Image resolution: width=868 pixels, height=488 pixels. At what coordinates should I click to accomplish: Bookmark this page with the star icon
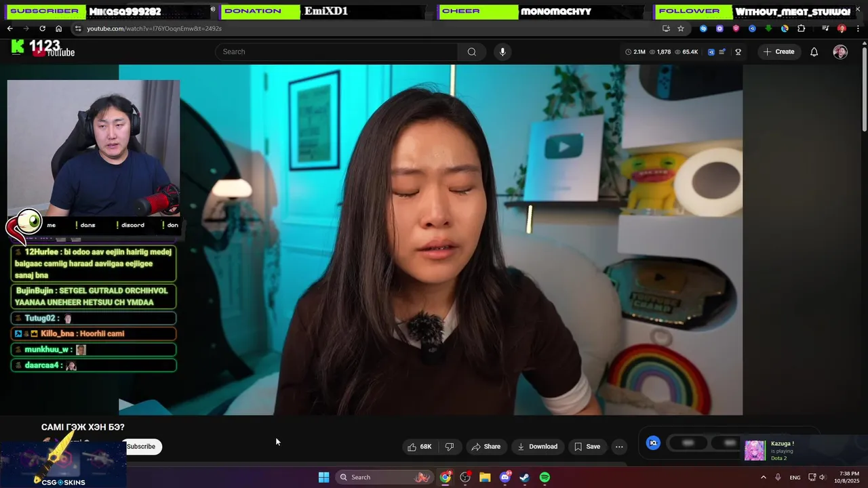[x=681, y=28]
